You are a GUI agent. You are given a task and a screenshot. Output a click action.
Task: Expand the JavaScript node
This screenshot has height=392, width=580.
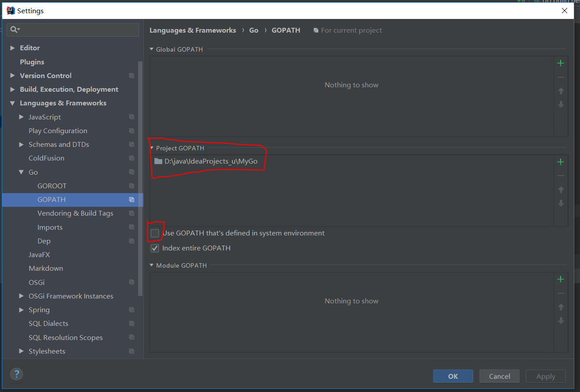click(21, 117)
